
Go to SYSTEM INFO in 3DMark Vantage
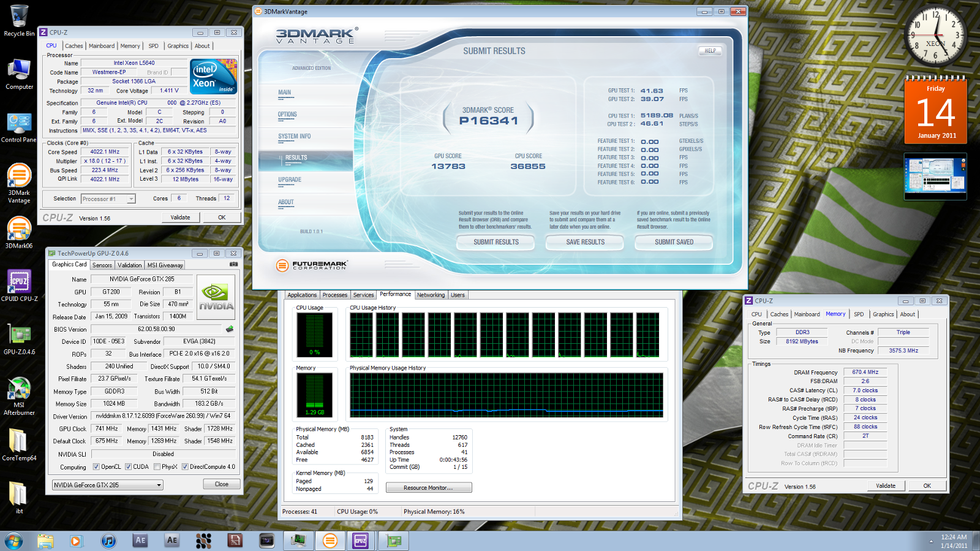[x=294, y=137]
